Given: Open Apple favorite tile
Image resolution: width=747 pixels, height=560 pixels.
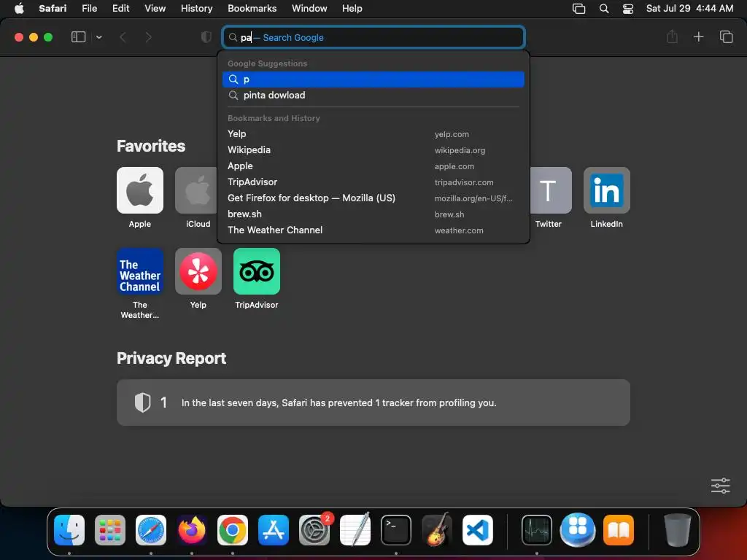Looking at the screenshot, I should (140, 190).
